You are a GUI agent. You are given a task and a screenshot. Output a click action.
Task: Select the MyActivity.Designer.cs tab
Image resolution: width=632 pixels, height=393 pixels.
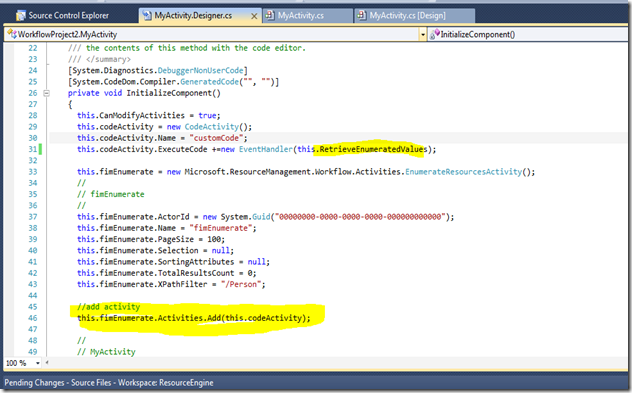click(x=193, y=16)
